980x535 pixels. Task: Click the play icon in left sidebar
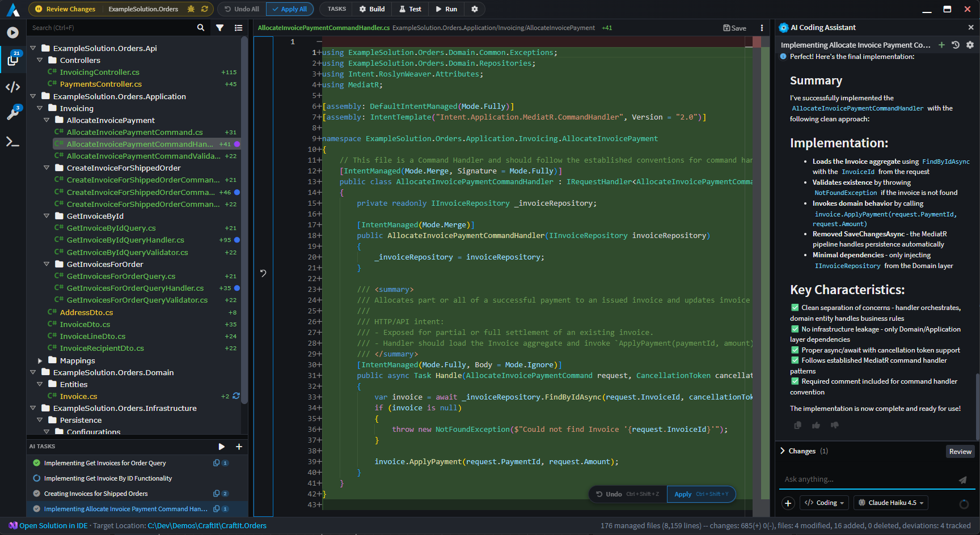12,33
